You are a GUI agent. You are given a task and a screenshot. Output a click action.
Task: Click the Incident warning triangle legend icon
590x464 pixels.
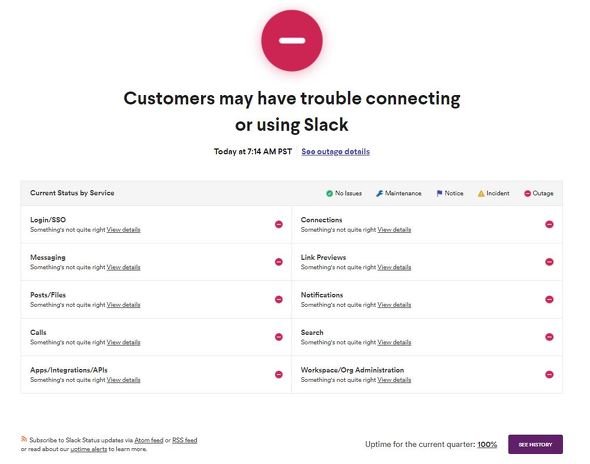click(481, 193)
